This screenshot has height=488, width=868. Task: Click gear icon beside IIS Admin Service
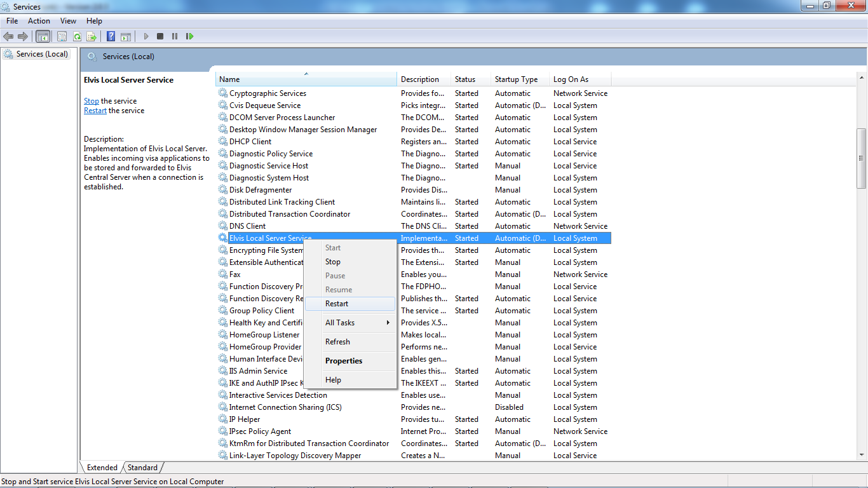(x=223, y=371)
